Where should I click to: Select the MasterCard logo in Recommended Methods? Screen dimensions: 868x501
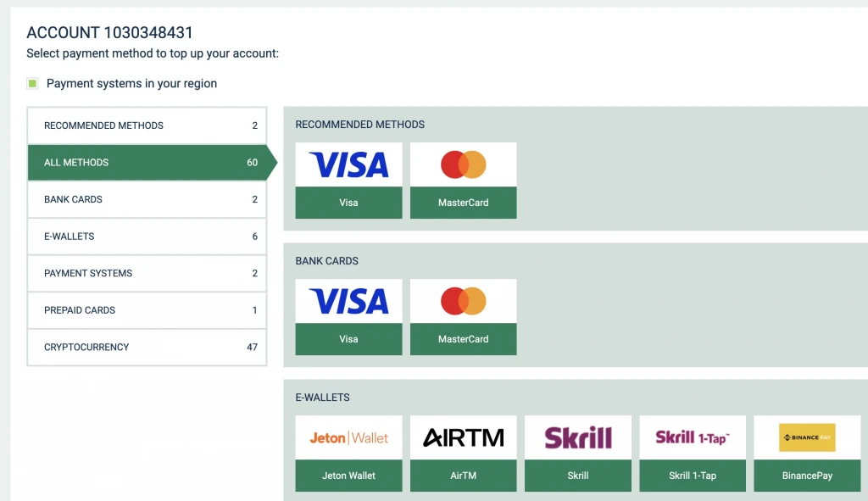[x=463, y=164]
